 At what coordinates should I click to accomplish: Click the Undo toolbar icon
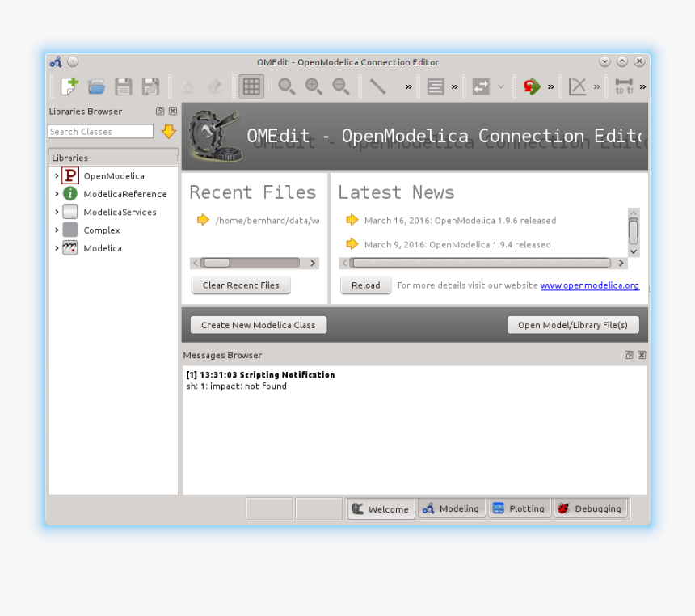click(x=187, y=86)
